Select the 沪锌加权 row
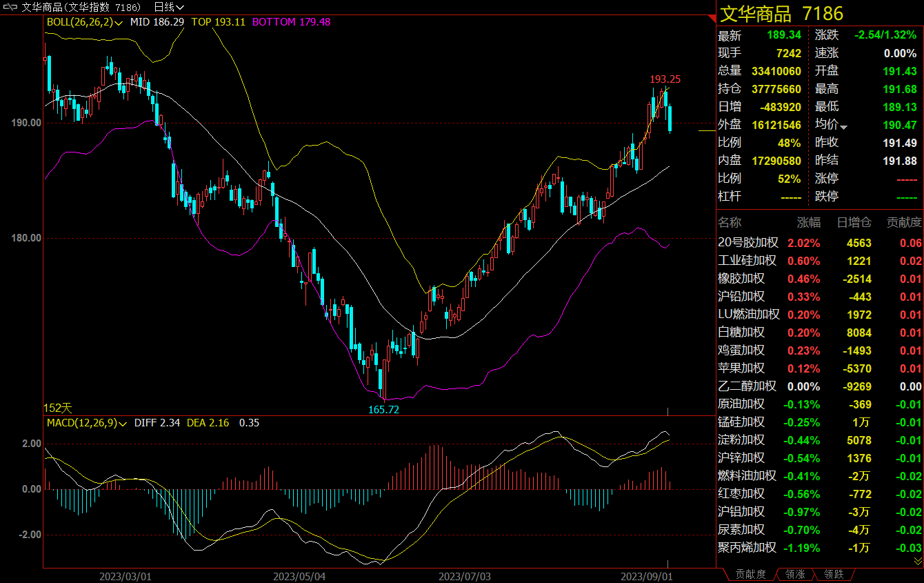This screenshot has width=924, height=583. point(820,458)
